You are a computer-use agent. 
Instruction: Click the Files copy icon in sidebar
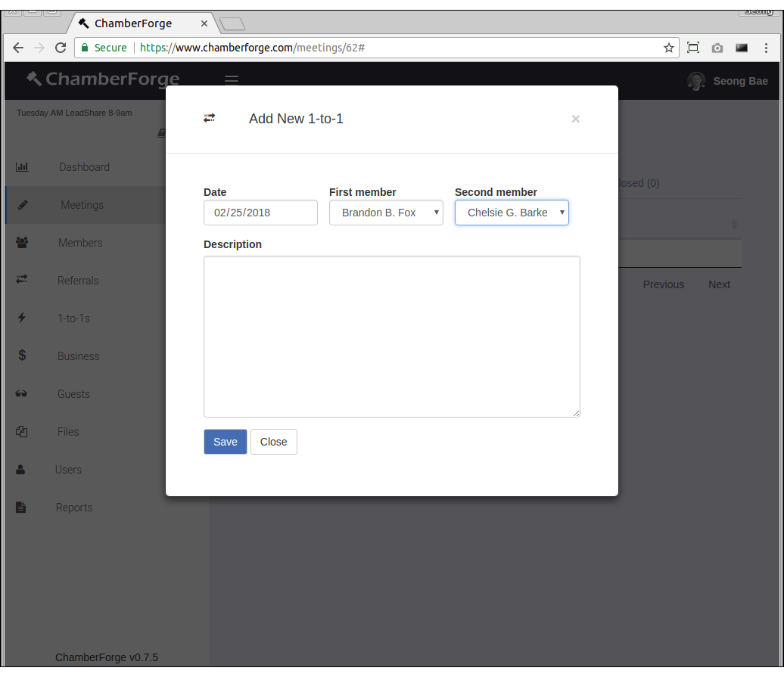pyautogui.click(x=22, y=432)
